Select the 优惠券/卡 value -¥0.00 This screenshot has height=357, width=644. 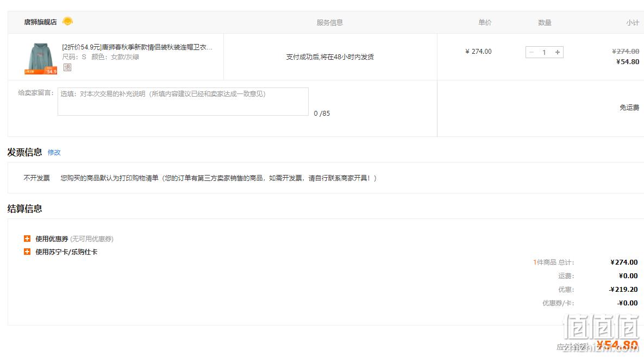[628, 303]
